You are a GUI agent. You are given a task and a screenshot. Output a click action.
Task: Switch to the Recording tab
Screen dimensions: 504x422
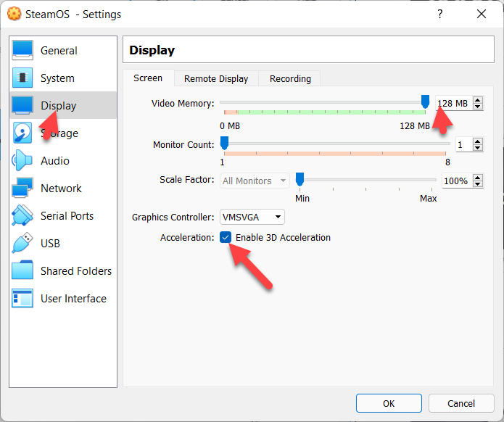pyautogui.click(x=290, y=79)
